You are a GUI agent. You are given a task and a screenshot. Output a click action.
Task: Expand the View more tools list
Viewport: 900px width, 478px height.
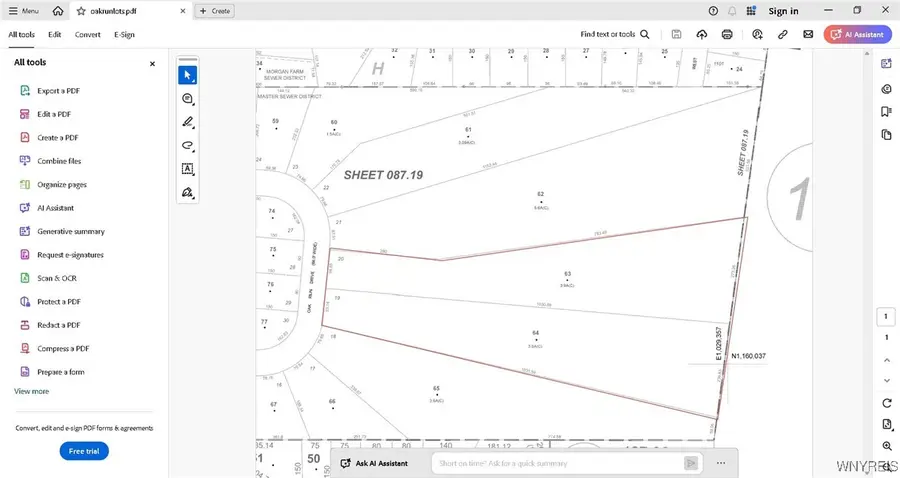point(31,391)
